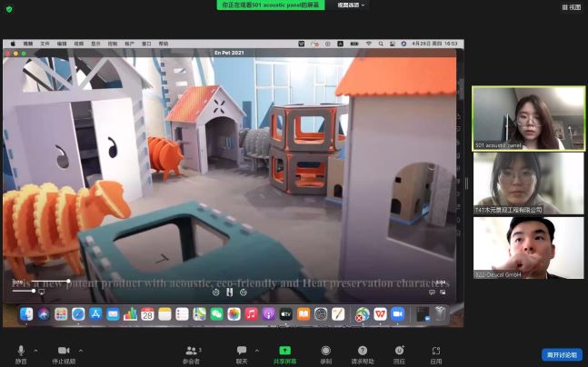The image size is (588, 367).
Task: Click the Ask for Help icon
Action: (362, 351)
